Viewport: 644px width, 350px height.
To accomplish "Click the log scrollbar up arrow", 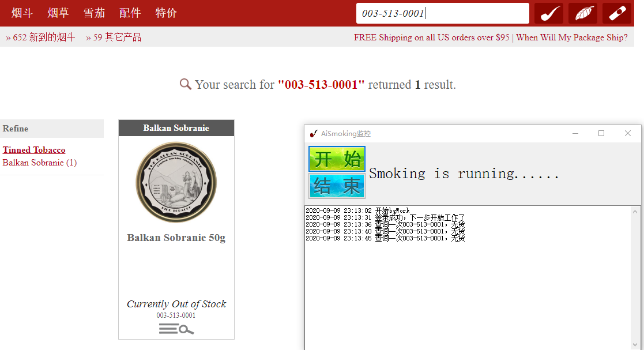I will [x=635, y=212].
